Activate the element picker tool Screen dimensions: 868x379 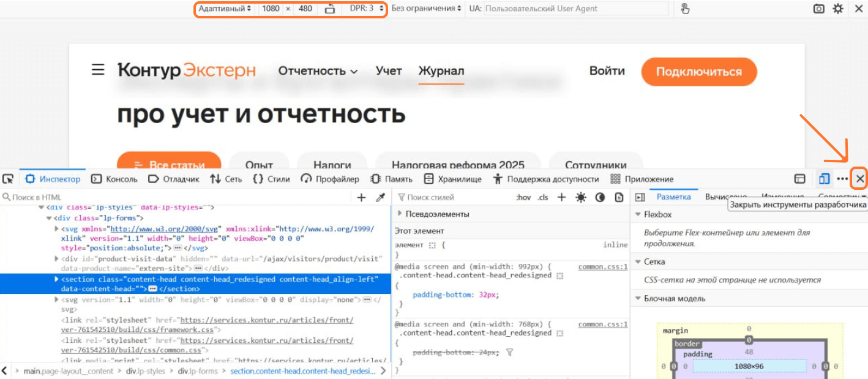click(x=8, y=179)
